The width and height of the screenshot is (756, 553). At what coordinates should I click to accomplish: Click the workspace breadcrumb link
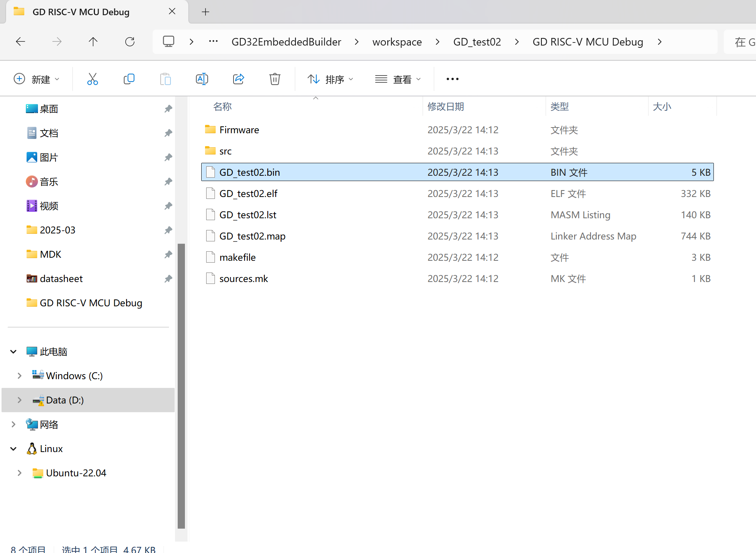pyautogui.click(x=397, y=42)
